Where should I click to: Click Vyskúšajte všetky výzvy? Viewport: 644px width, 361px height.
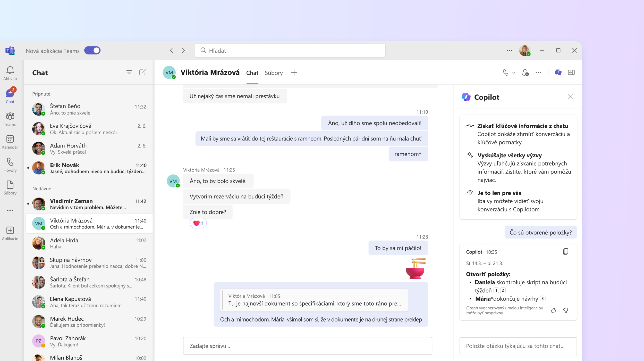(510, 155)
